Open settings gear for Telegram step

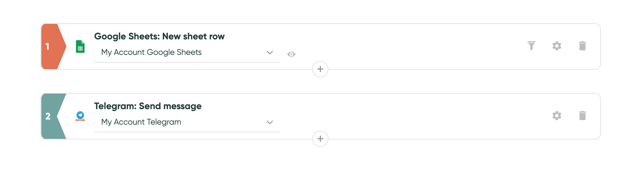[x=557, y=116]
